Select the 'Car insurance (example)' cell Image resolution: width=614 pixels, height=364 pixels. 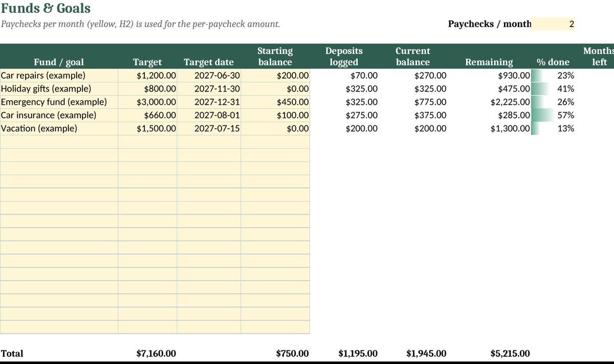click(x=59, y=116)
